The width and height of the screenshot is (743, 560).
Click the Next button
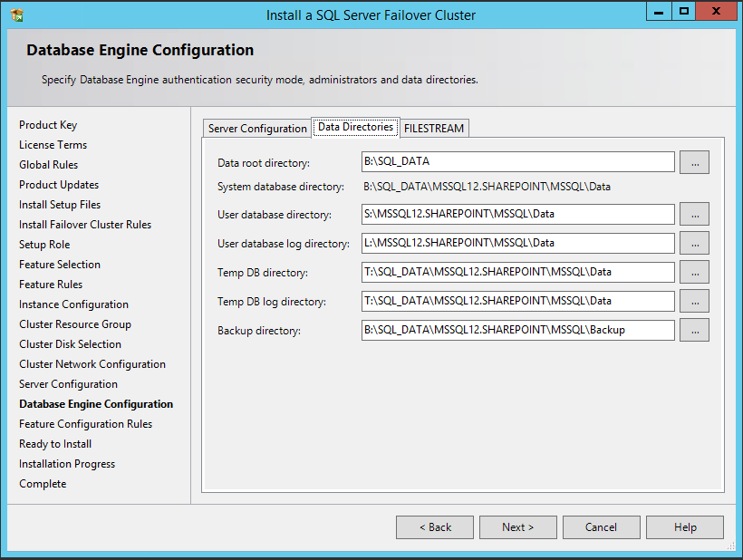518,527
